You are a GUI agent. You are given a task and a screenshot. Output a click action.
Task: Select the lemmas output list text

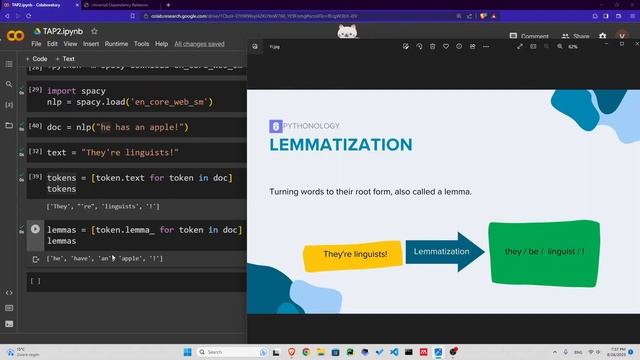point(104,259)
